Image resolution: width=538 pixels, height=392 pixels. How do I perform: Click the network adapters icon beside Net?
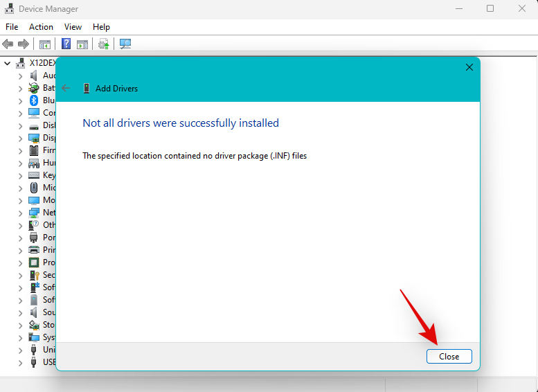pyautogui.click(x=34, y=213)
